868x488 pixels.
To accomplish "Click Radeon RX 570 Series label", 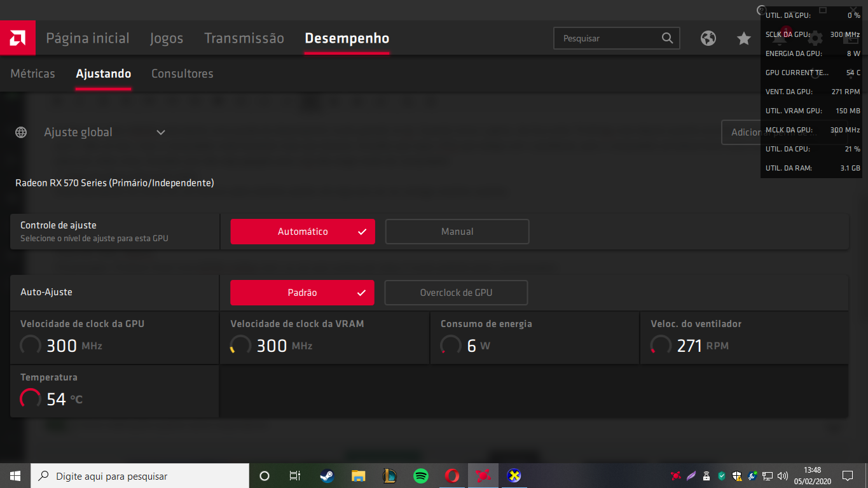I will point(114,183).
